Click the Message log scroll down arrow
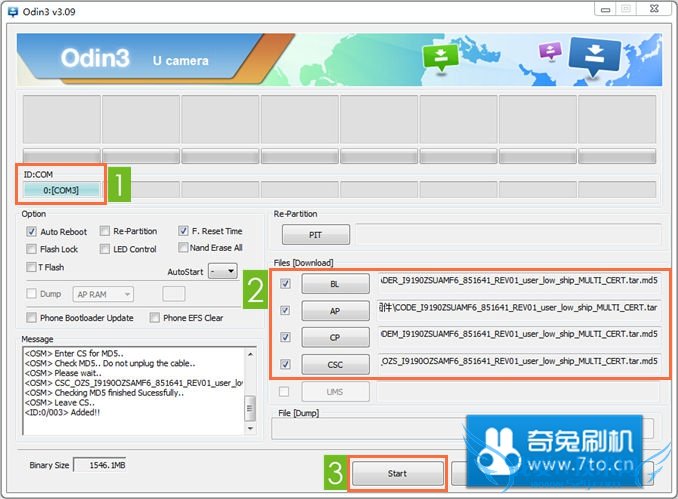This screenshot has width=678, height=499. (250, 428)
